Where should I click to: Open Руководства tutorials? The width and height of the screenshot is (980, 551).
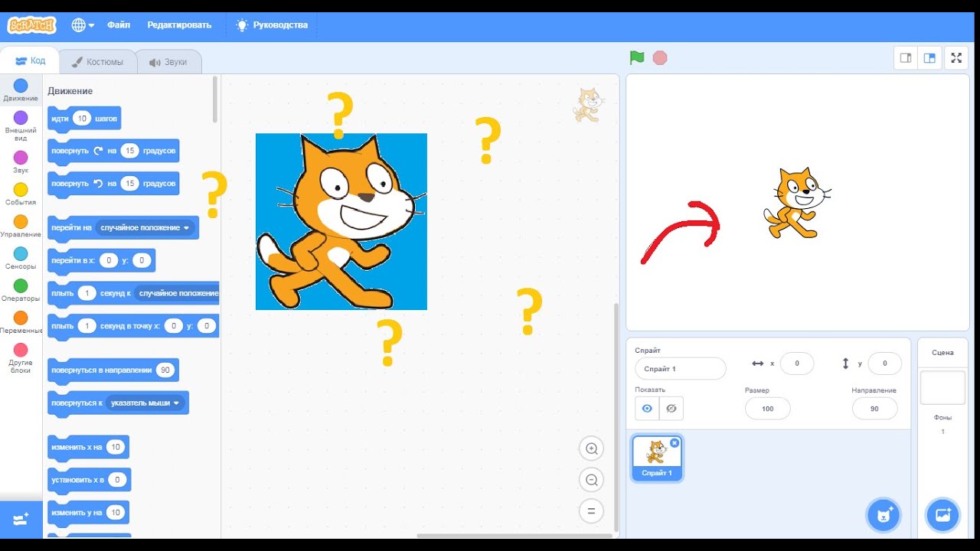click(x=272, y=25)
